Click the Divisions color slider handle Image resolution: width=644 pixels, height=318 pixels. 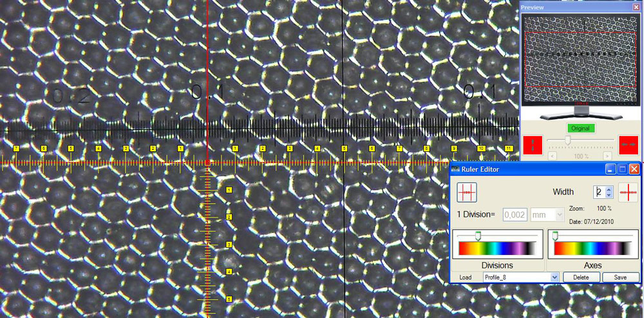pyautogui.click(x=478, y=236)
